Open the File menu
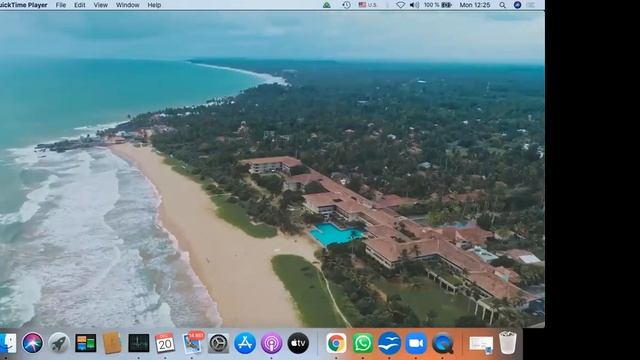The image size is (640, 360). click(61, 5)
